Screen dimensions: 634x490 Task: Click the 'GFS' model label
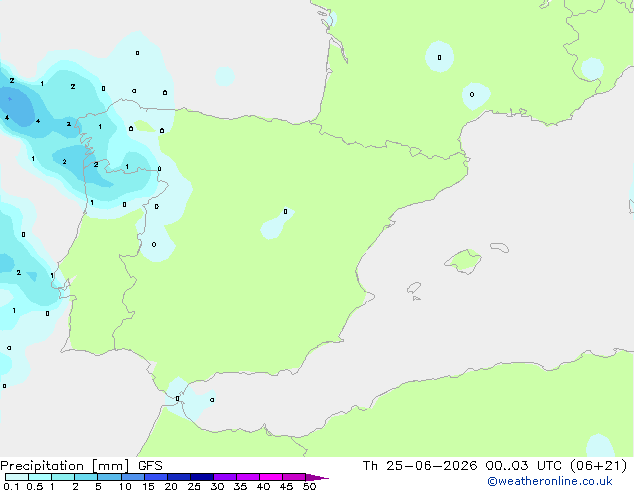(x=150, y=466)
